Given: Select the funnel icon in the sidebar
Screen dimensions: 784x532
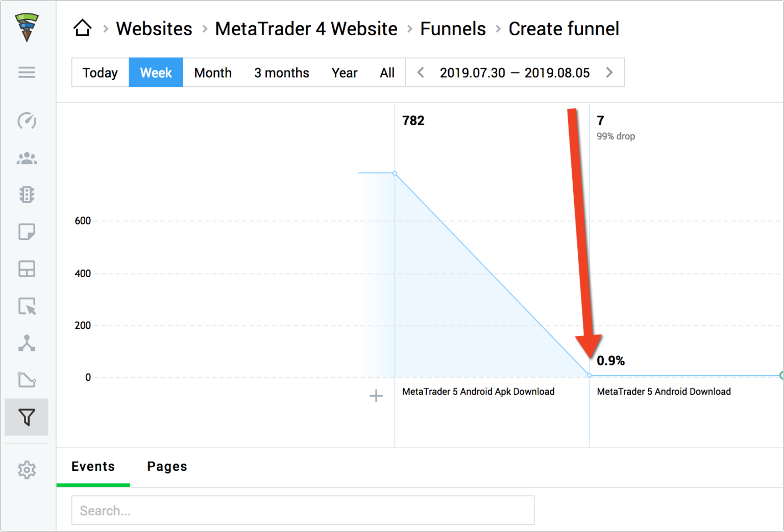Looking at the screenshot, I should [27, 417].
